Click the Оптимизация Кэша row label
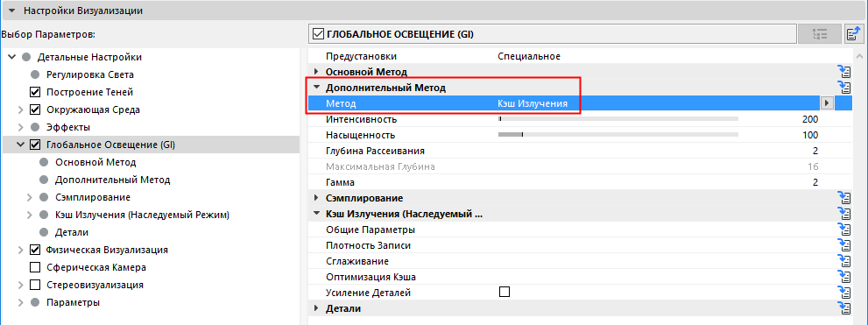Viewport: 868px width, 325px height. point(370,277)
